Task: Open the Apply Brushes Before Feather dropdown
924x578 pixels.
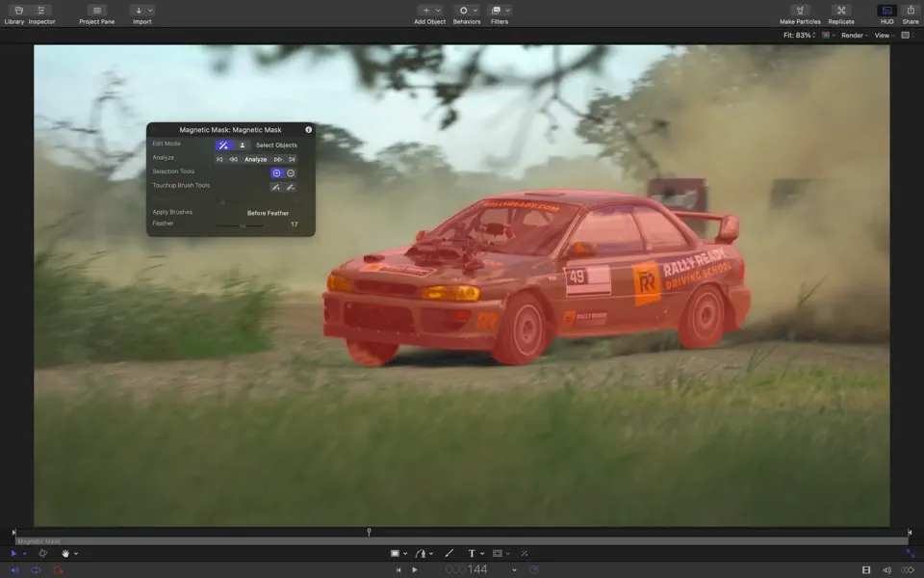Action: click(269, 212)
